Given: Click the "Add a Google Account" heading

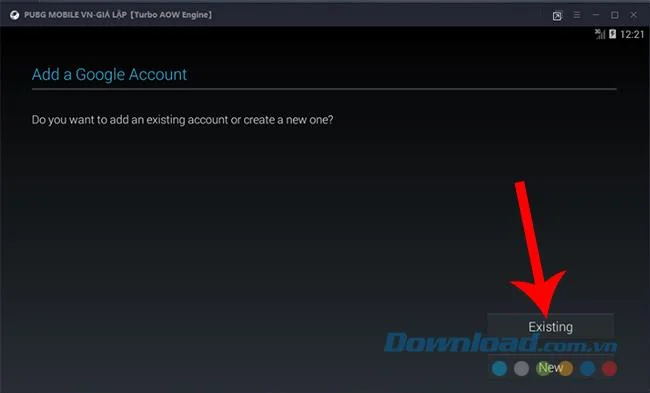Looking at the screenshot, I should click(x=109, y=75).
